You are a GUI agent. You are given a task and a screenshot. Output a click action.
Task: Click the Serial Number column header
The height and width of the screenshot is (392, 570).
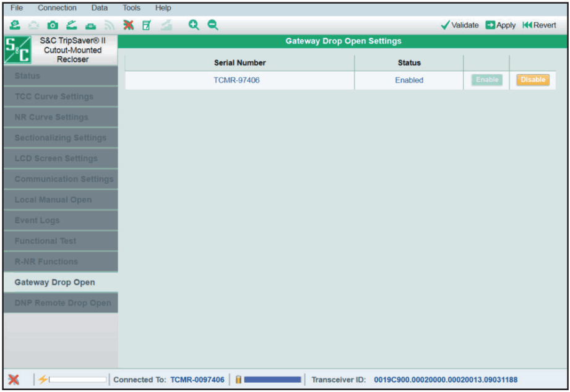[240, 63]
